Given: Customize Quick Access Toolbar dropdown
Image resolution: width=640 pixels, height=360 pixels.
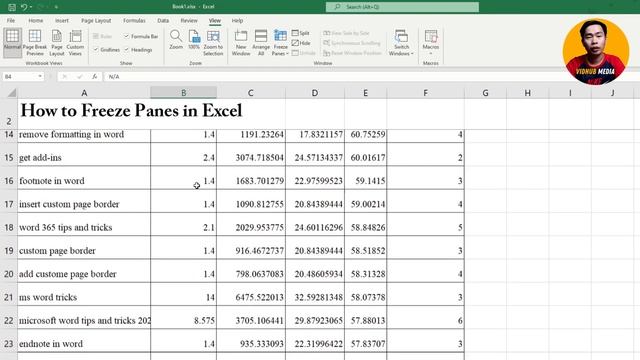Looking at the screenshot, I should point(56,7).
